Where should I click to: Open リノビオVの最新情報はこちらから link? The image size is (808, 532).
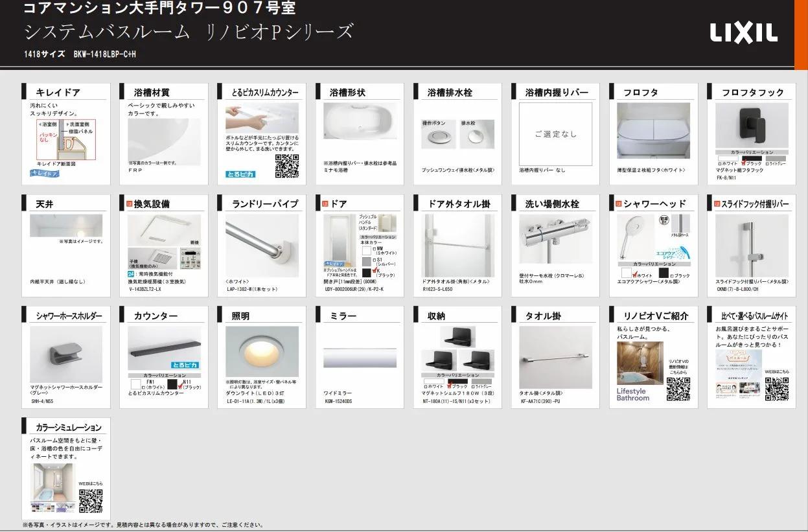point(678,367)
